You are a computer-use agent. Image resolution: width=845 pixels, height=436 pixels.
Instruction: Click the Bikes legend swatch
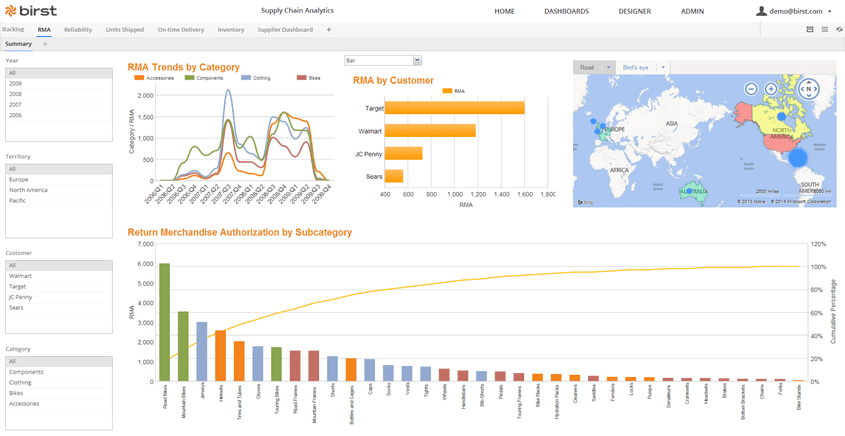[x=302, y=78]
